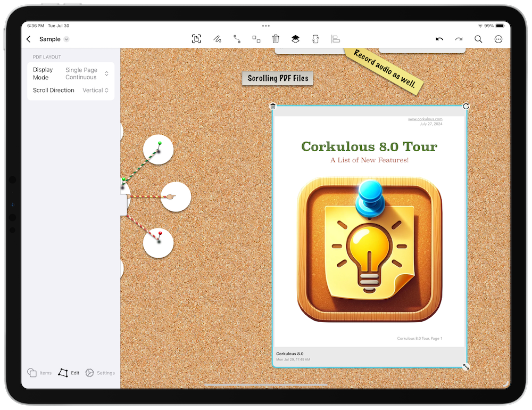Switch to the Items tab
The width and height of the screenshot is (532, 410).
click(x=39, y=373)
